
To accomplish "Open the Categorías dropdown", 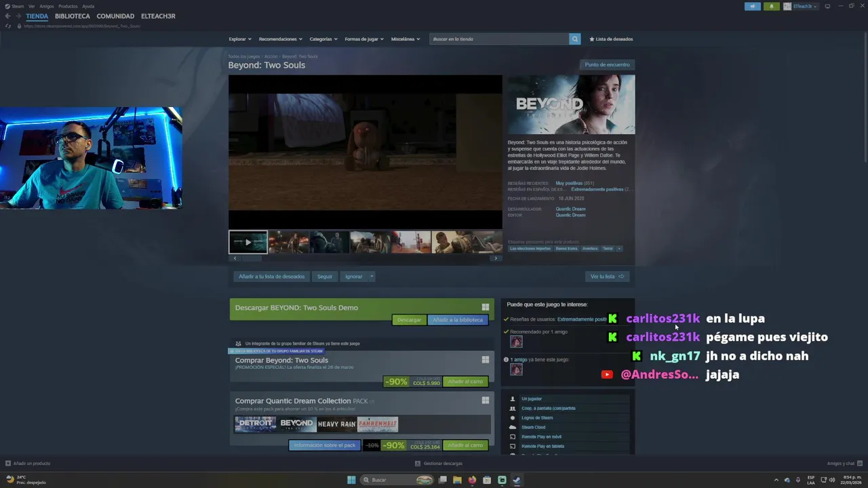I will click(323, 39).
